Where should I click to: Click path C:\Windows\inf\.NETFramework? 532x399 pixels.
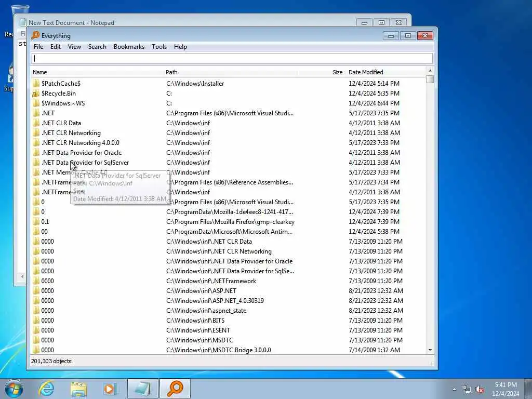tap(211, 281)
